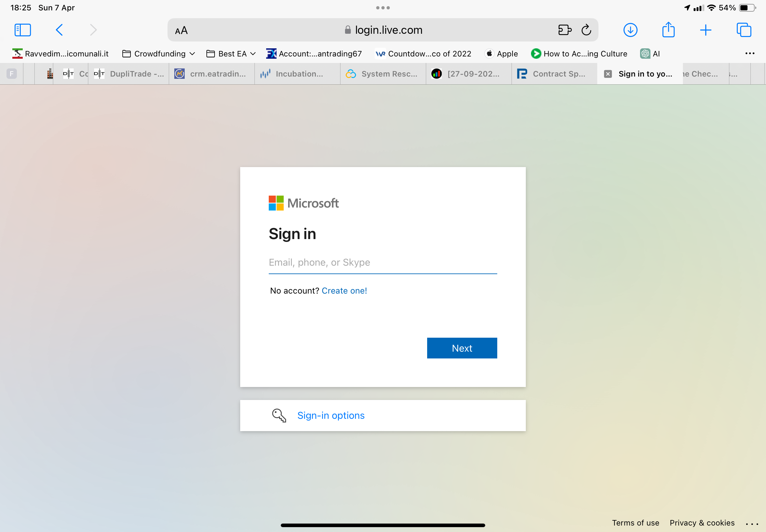Image resolution: width=766 pixels, height=532 pixels.
Task: Switch to the Incubation tab
Action: (297, 74)
